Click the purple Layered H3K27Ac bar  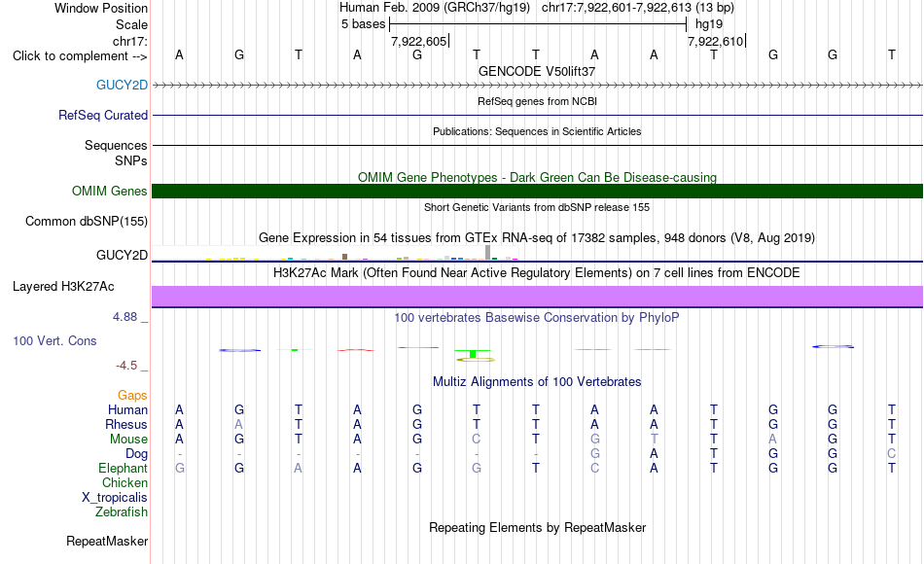point(538,297)
